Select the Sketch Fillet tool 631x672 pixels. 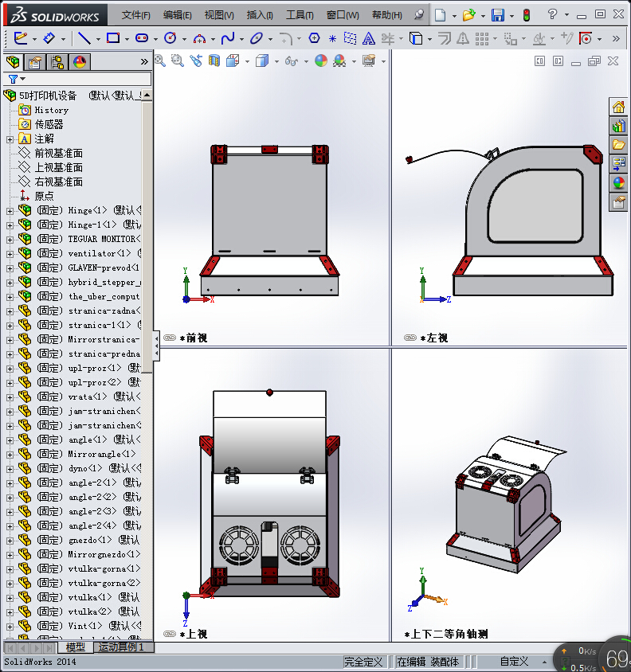[x=285, y=39]
